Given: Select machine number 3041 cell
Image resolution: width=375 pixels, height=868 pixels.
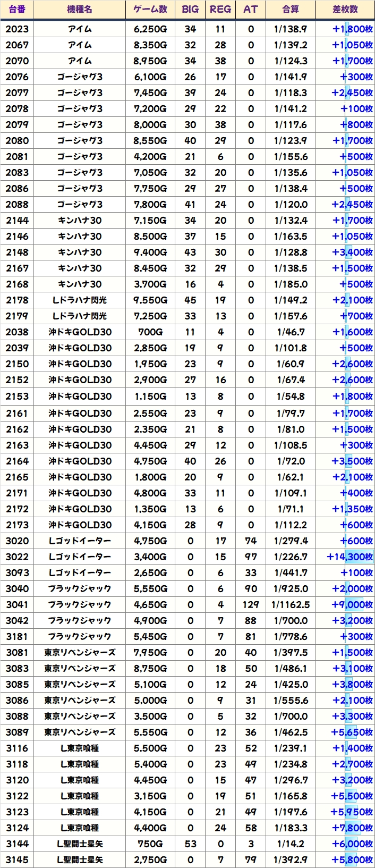Looking at the screenshot, I should tap(17, 605).
